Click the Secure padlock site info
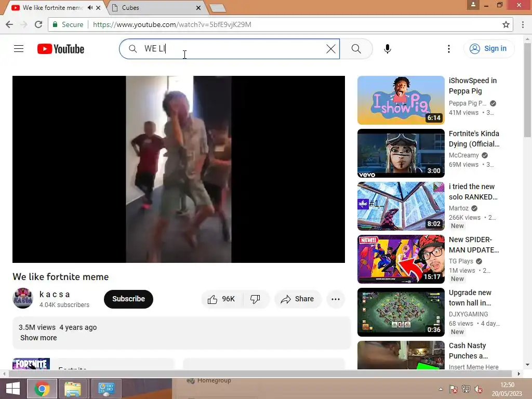 (x=68, y=24)
